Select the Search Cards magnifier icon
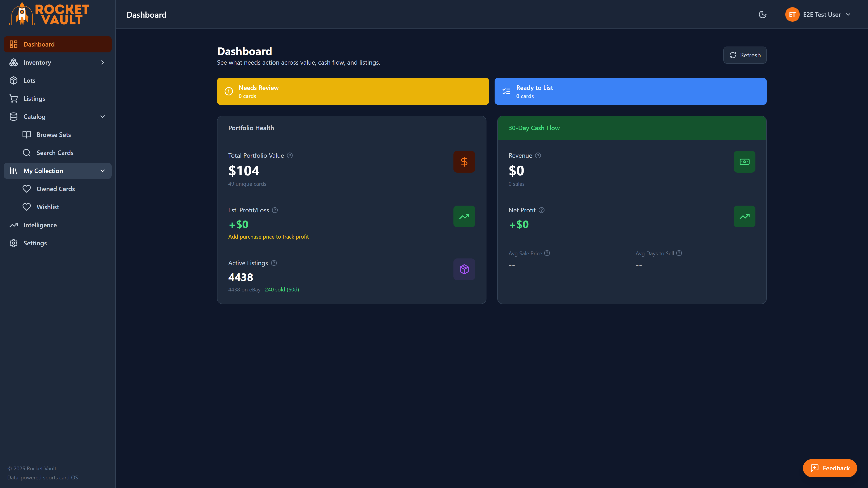868x488 pixels. [x=27, y=152]
